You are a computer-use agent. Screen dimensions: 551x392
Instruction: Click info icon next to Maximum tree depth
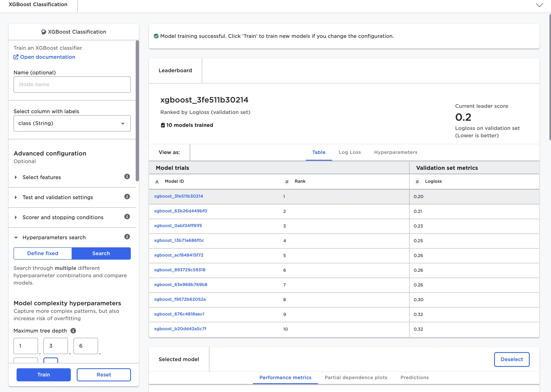(73, 331)
